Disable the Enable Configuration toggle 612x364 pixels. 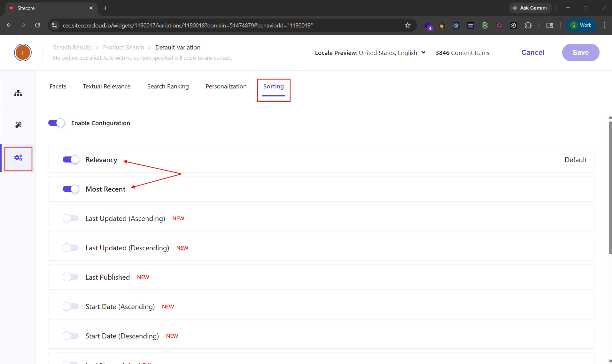[x=57, y=123]
